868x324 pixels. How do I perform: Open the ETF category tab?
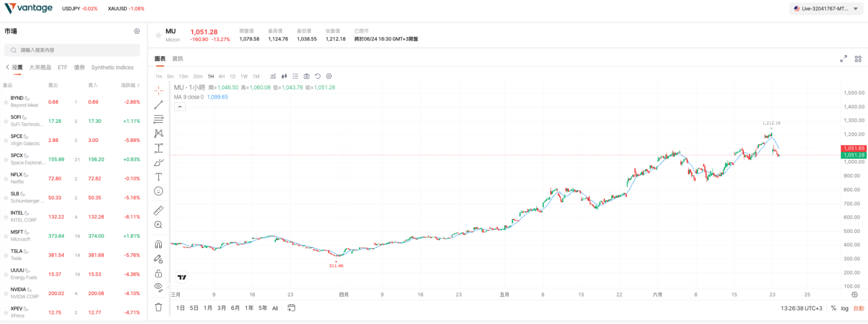(x=63, y=67)
